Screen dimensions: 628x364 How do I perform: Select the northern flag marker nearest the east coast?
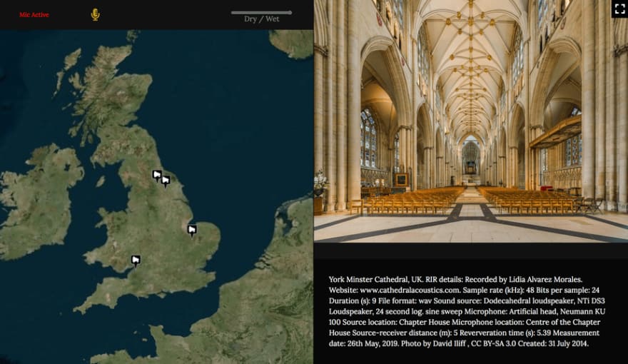click(x=166, y=181)
